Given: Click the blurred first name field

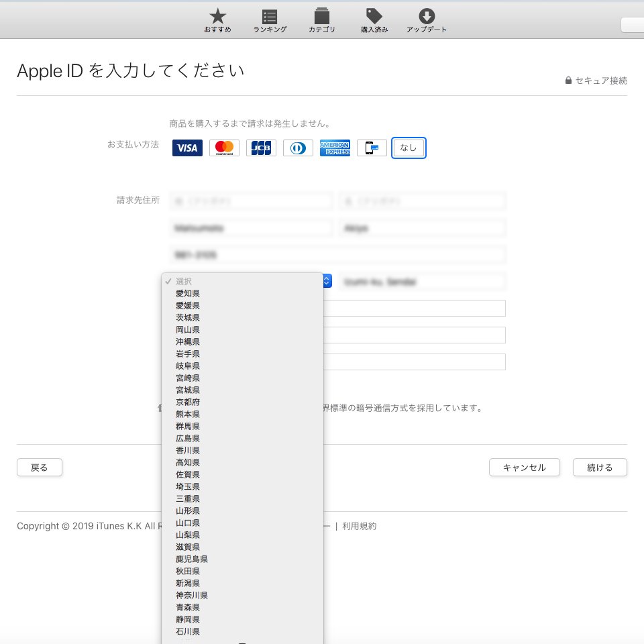Looking at the screenshot, I should point(423,228).
